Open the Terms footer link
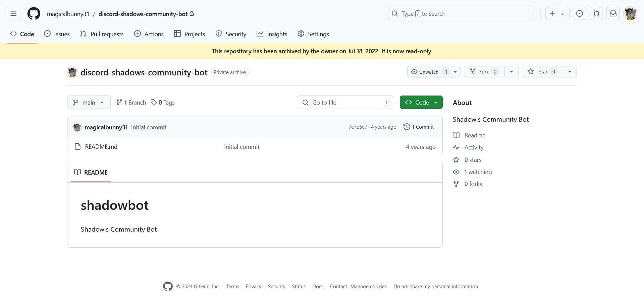The image size is (644, 306). pyautogui.click(x=232, y=287)
